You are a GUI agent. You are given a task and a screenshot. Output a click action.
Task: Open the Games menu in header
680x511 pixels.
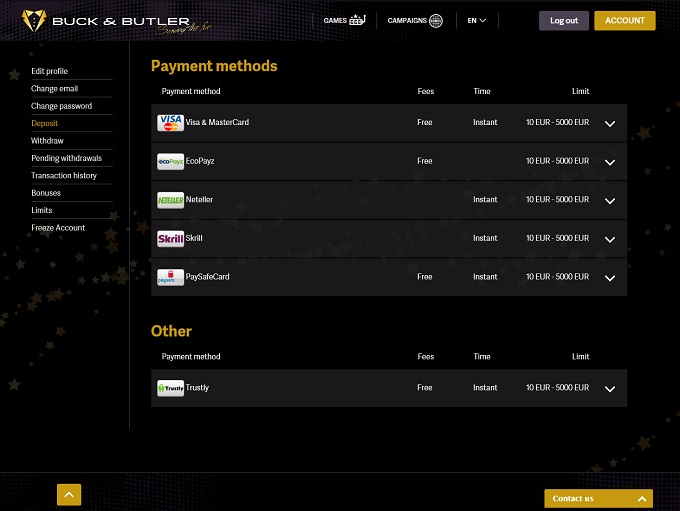pyautogui.click(x=344, y=20)
